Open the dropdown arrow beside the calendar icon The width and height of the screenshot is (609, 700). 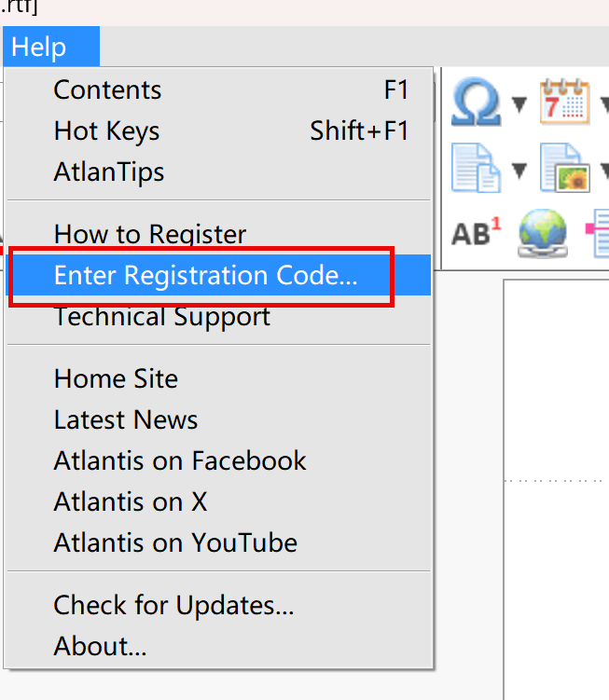point(603,103)
